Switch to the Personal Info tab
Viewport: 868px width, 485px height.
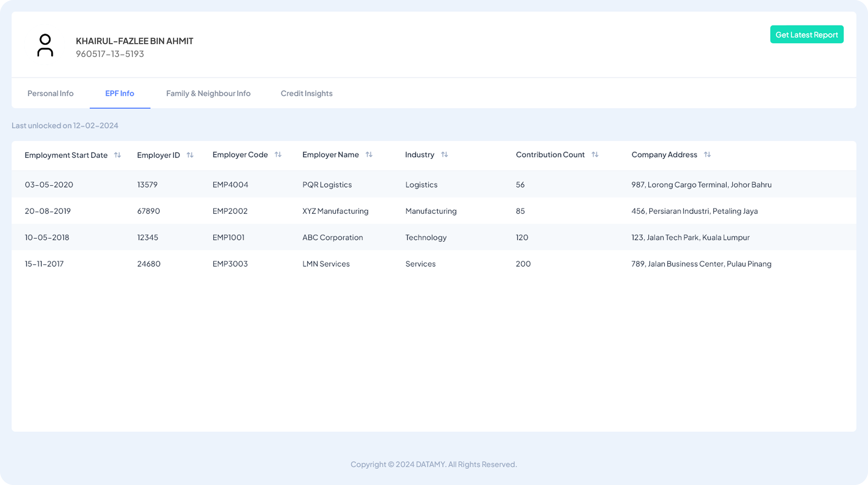[x=51, y=93]
